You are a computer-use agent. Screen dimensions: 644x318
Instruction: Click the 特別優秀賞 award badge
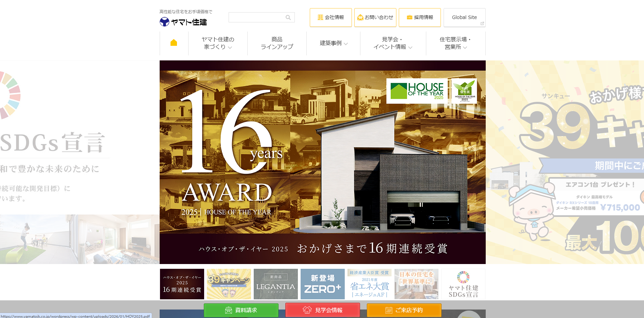pyautogui.click(x=464, y=91)
